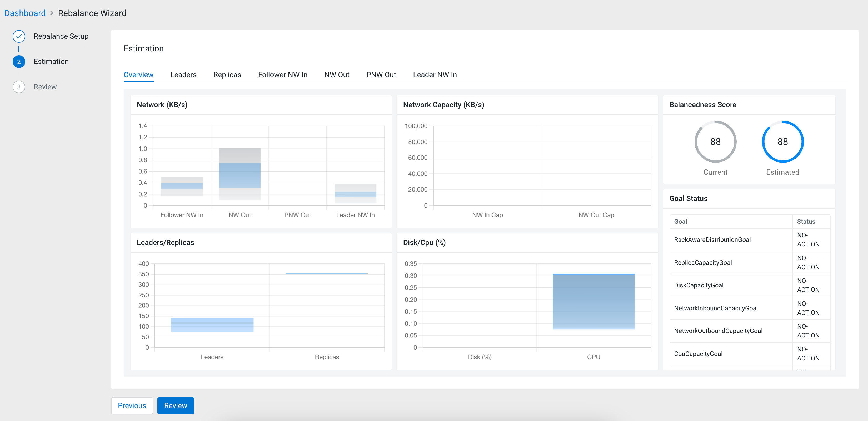The height and width of the screenshot is (421, 868).
Task: Click the Estimated balancedness score gauge
Action: pos(782,142)
